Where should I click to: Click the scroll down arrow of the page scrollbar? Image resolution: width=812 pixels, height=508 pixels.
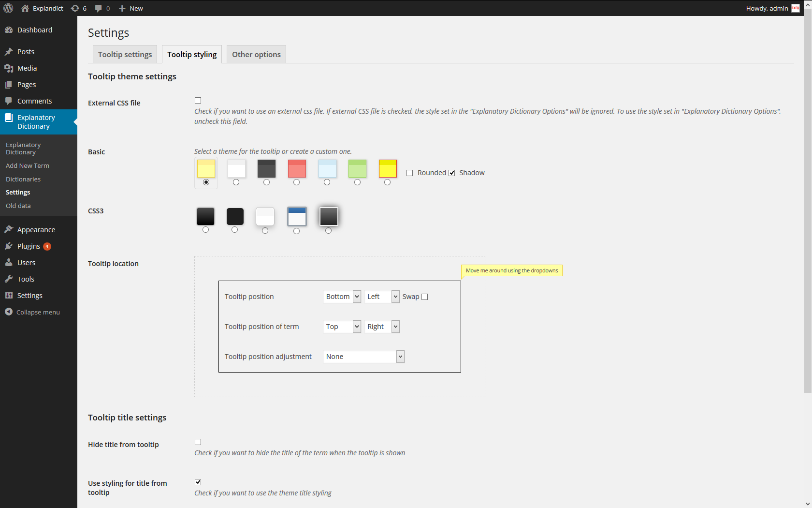(808, 504)
